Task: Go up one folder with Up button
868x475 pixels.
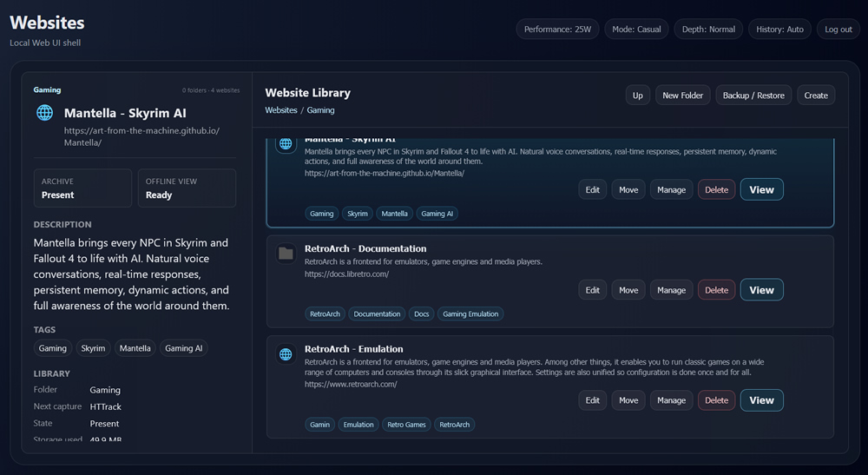Action: pyautogui.click(x=638, y=96)
